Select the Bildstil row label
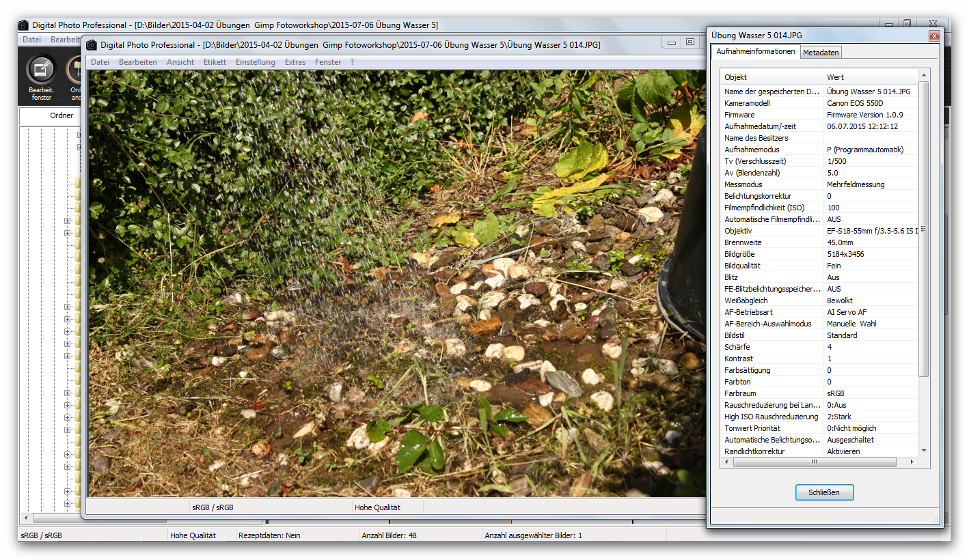The image size is (969, 560). pos(736,335)
